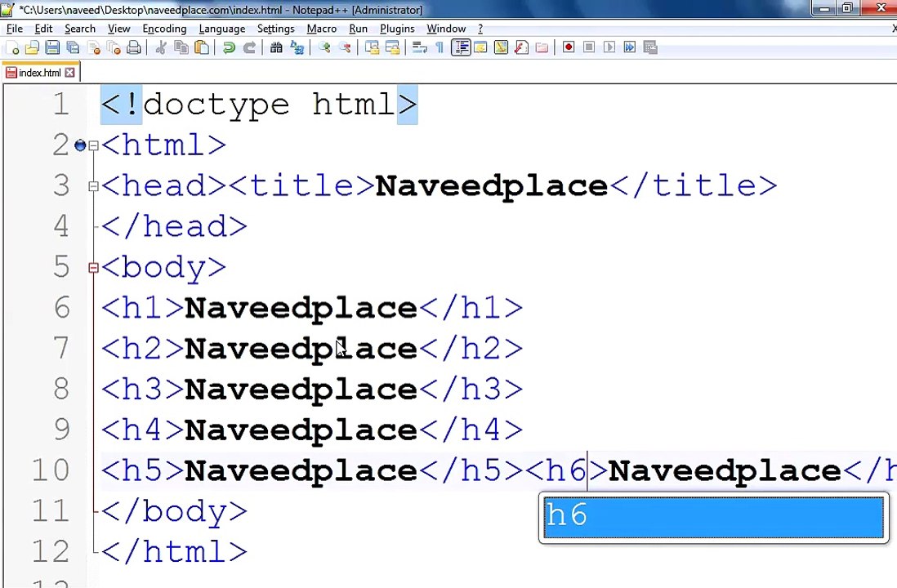Close the index.html tab using its X
The height and width of the screenshot is (588, 897).
(69, 72)
